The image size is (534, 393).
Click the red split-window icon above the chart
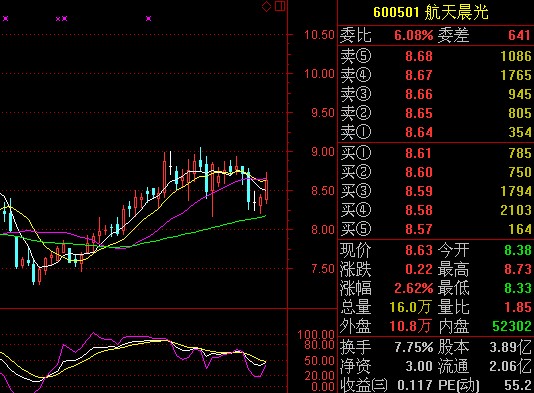280,6
